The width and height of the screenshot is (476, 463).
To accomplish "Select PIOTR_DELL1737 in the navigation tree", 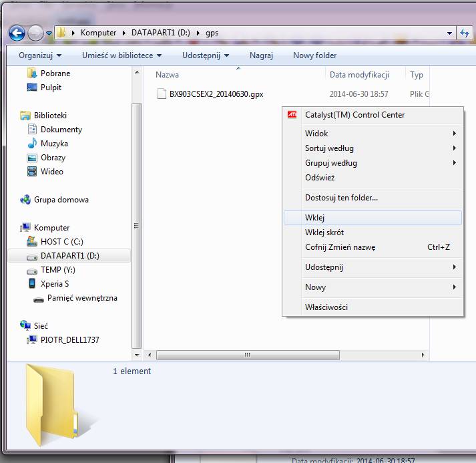I will pyautogui.click(x=69, y=340).
